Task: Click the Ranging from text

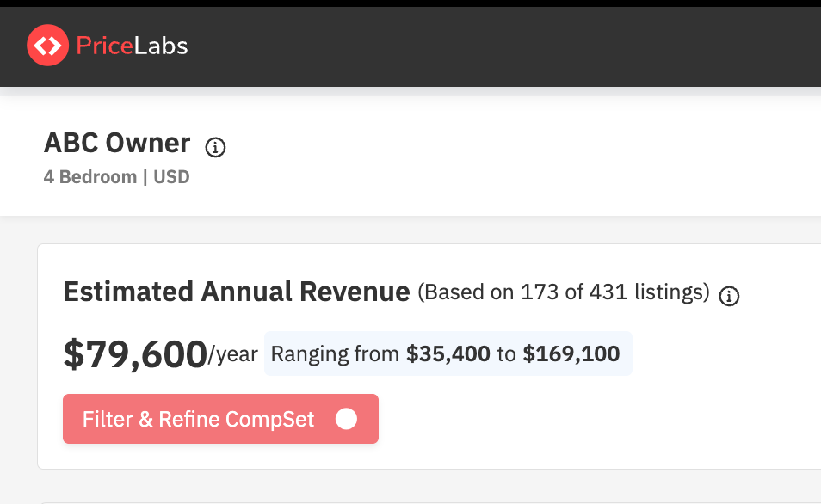Action: pyautogui.click(x=335, y=353)
